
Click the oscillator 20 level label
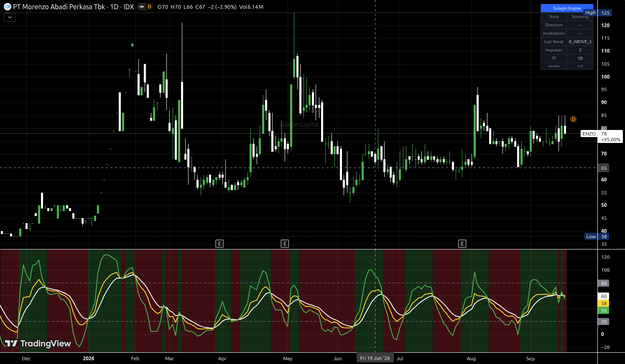(604, 322)
